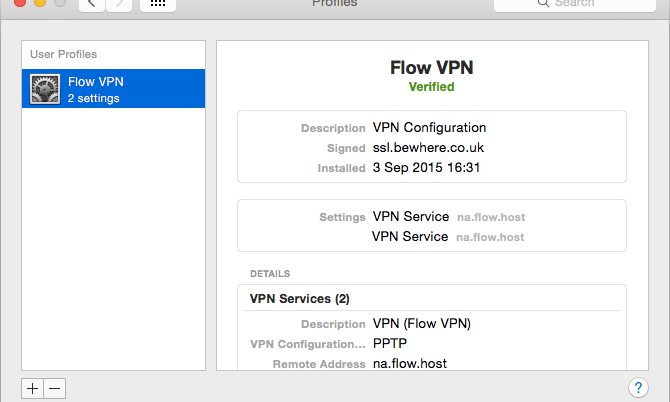Remove selected profile with minus button
670x402 pixels.
(55, 388)
